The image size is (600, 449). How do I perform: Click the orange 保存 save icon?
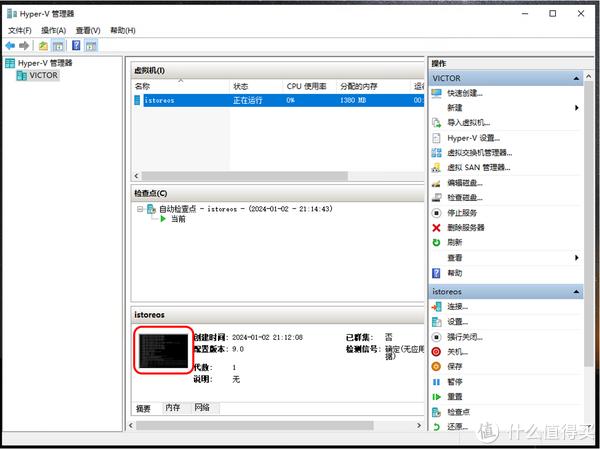coord(436,367)
